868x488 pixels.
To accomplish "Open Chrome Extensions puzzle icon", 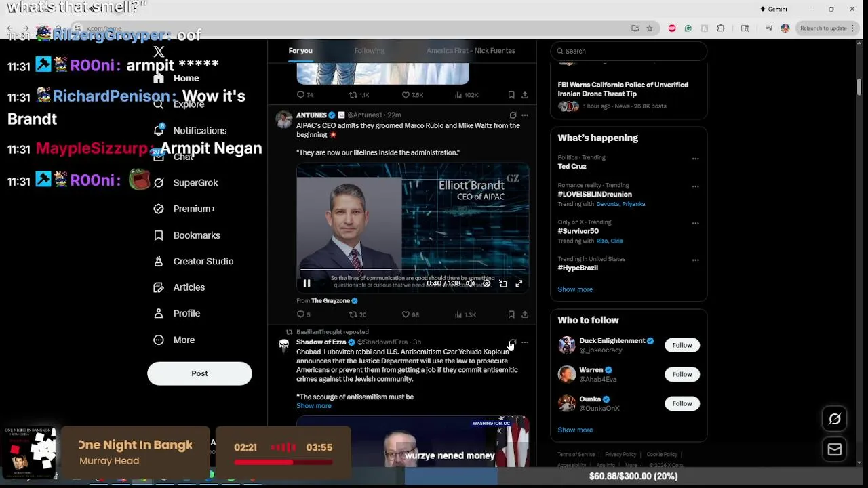I will [x=721, y=28].
